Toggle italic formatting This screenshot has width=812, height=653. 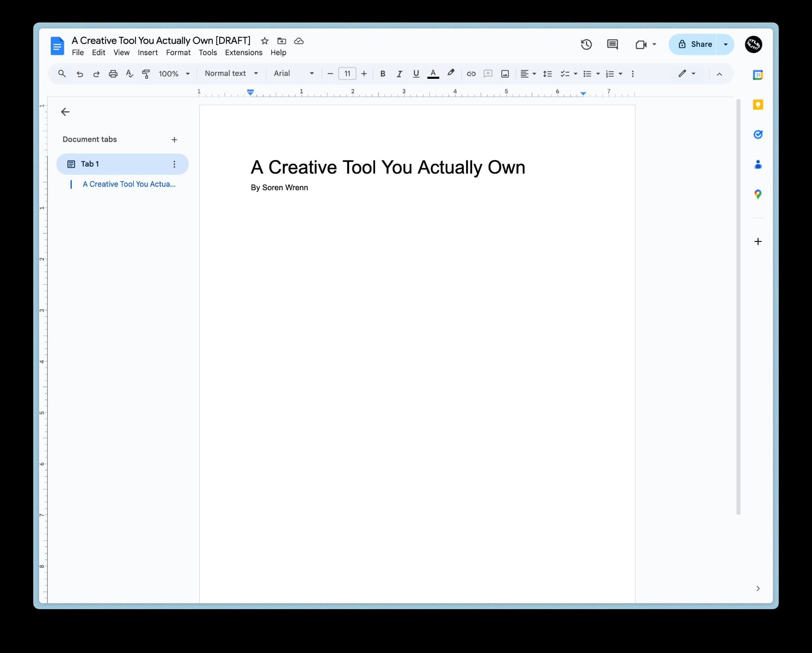pyautogui.click(x=399, y=74)
